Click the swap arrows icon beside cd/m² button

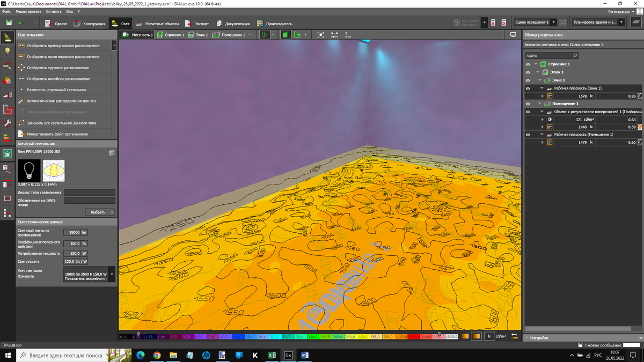pyautogui.click(x=514, y=336)
